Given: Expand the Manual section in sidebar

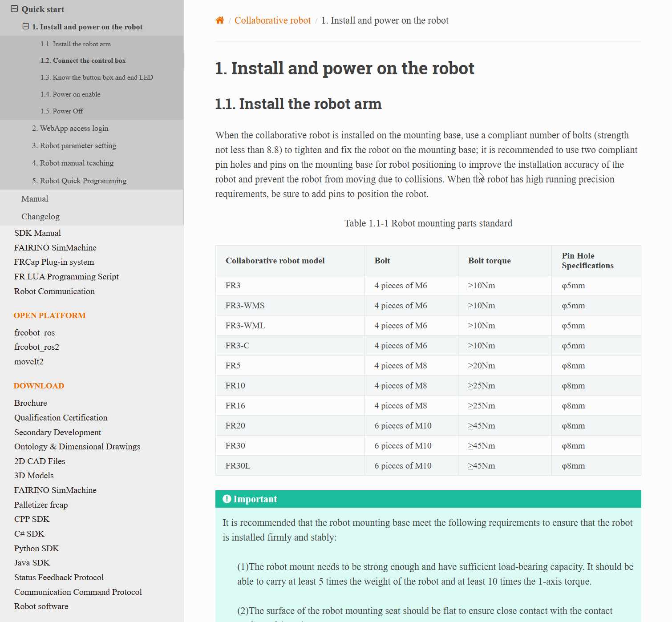Looking at the screenshot, I should coord(35,199).
